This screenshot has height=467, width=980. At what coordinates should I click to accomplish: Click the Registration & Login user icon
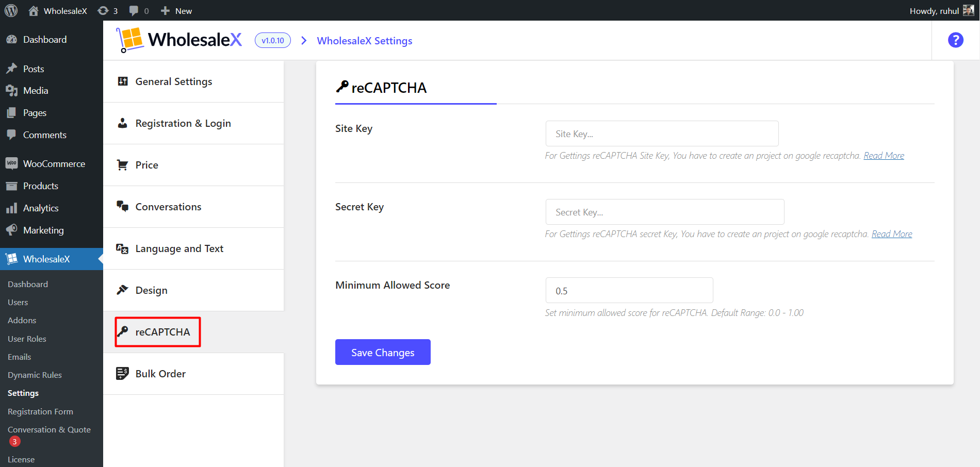123,123
